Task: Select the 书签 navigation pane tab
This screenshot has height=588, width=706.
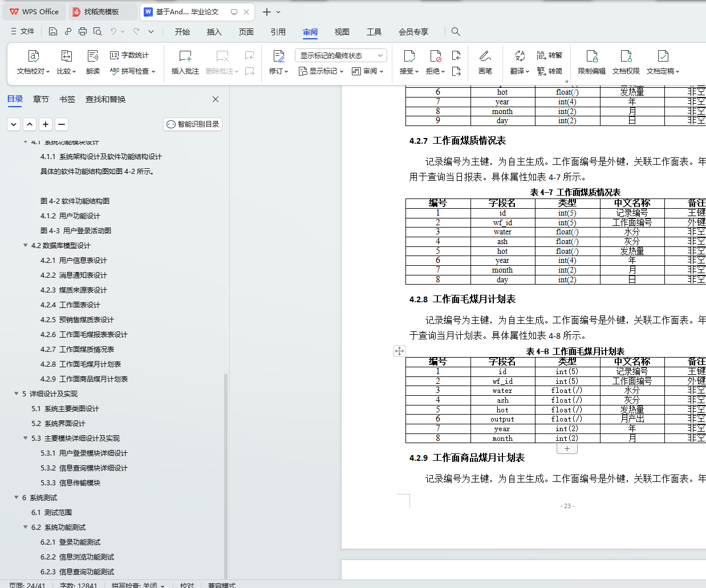Action: pos(67,99)
